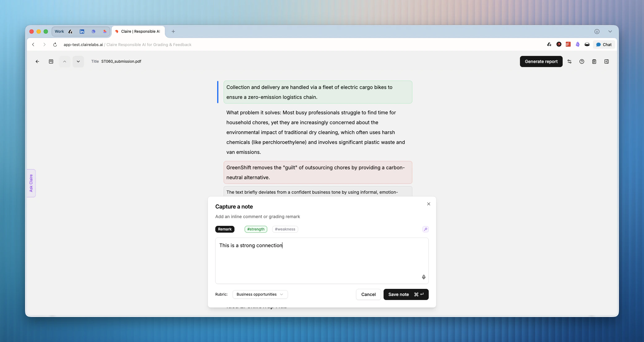The width and height of the screenshot is (644, 342).
Task: Open the settings sliders icon beside Generate report
Action: pyautogui.click(x=569, y=61)
